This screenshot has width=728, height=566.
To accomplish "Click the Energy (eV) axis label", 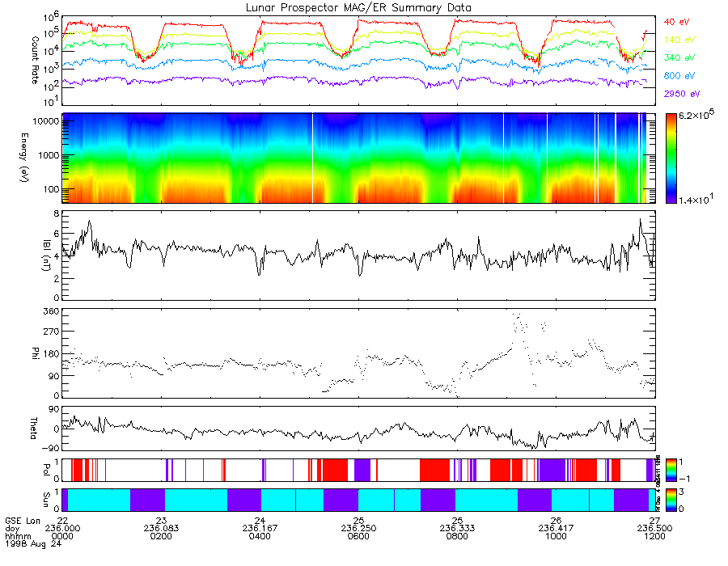I will 24,158.
